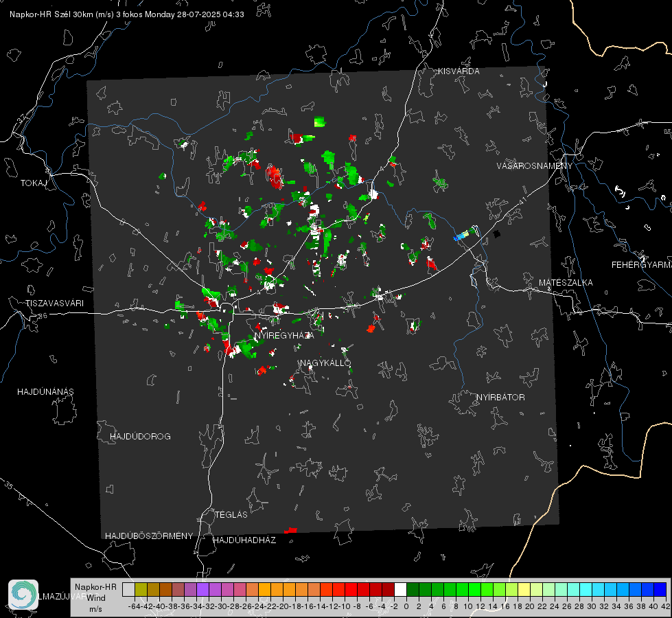
Task: Click the NYÍREGYHÁZA city label
Action: 284,335
